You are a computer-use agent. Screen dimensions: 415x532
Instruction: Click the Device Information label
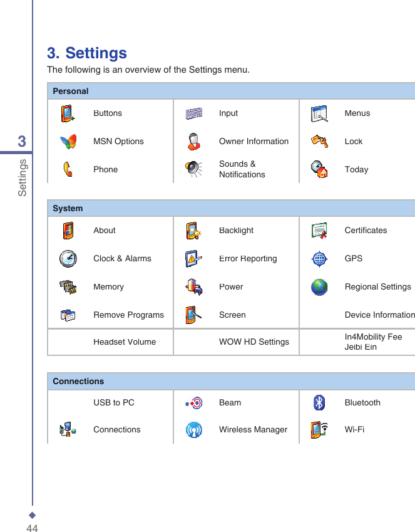click(x=380, y=315)
